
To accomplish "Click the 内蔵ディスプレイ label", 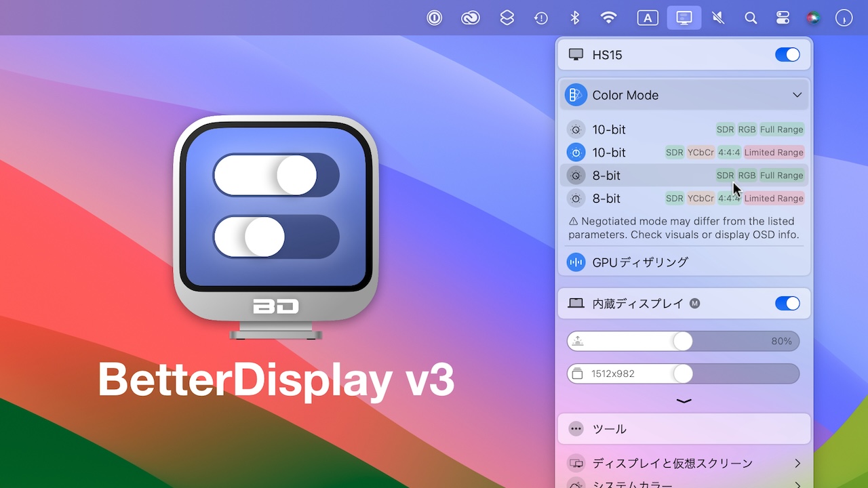I will coord(638,304).
